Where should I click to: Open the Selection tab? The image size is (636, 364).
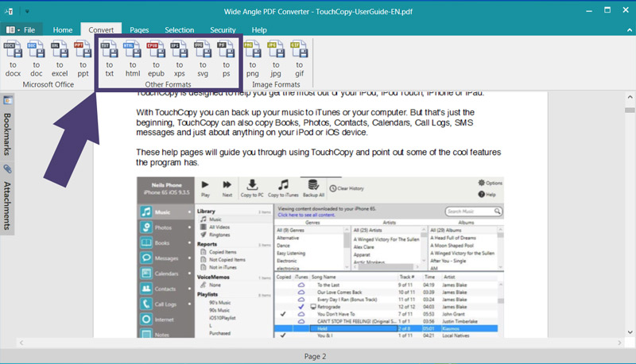(180, 29)
